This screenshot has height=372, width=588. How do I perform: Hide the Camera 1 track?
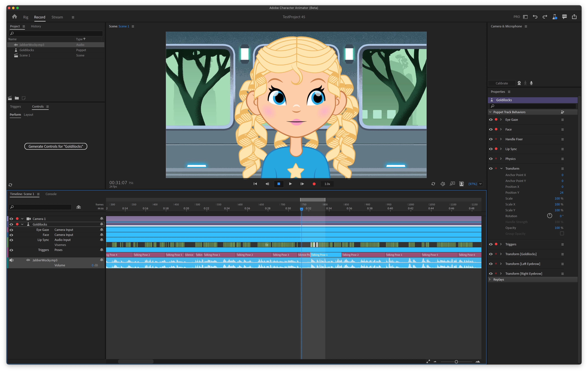11,219
